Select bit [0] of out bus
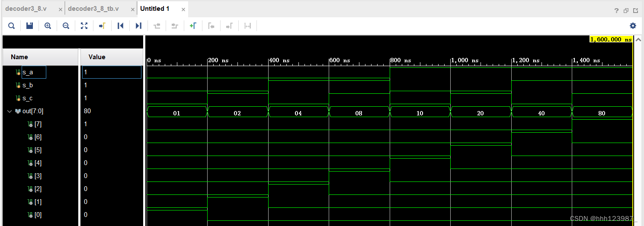 click(38, 215)
